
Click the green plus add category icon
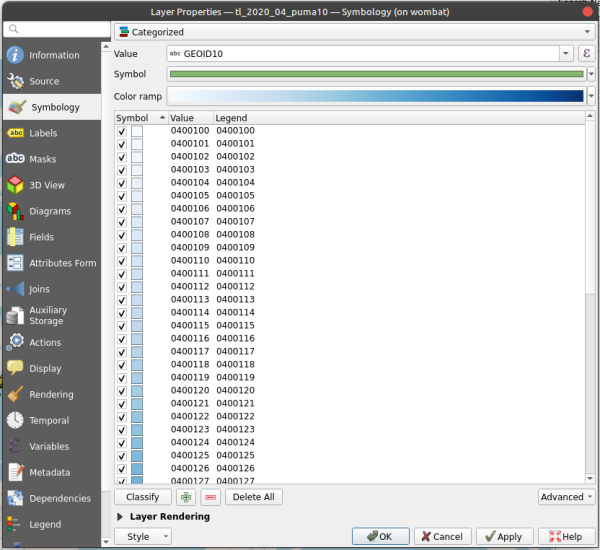(x=185, y=497)
